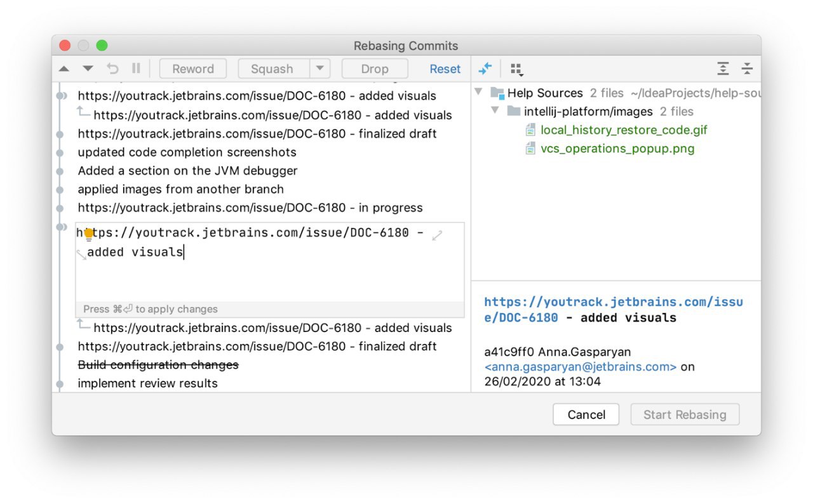
Task: Click the commit hash a41c9ff0 text
Action: [509, 352]
